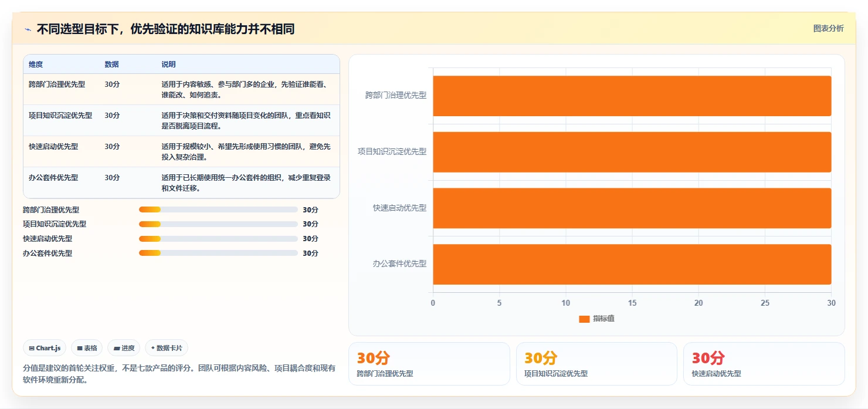
Task: Click the orange legend swatch next to 指标值
Action: 584,319
